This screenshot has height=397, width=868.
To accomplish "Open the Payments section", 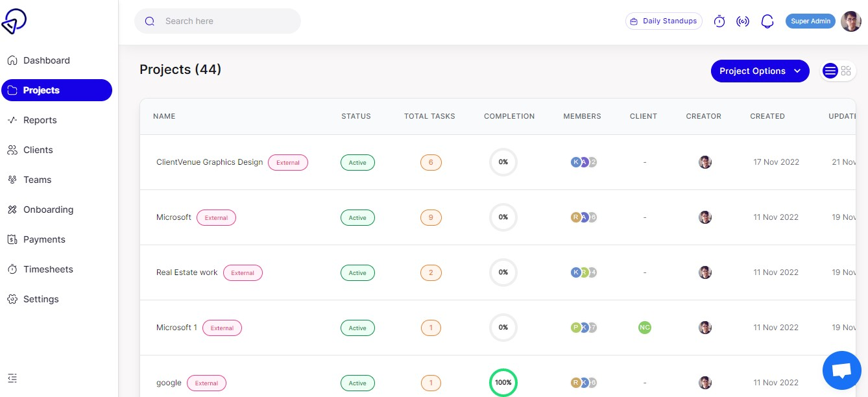I will 44,239.
